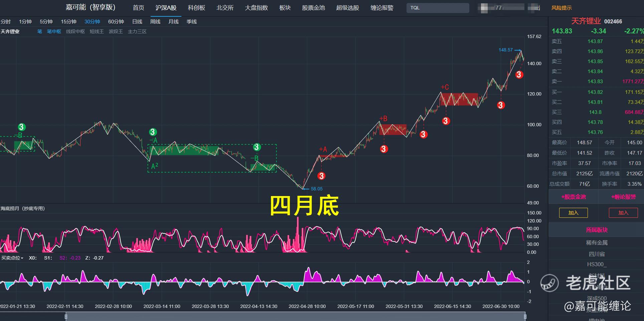Click the 换手率 value 3.35%
Screen dimensions: 644x321
[x=634, y=184]
